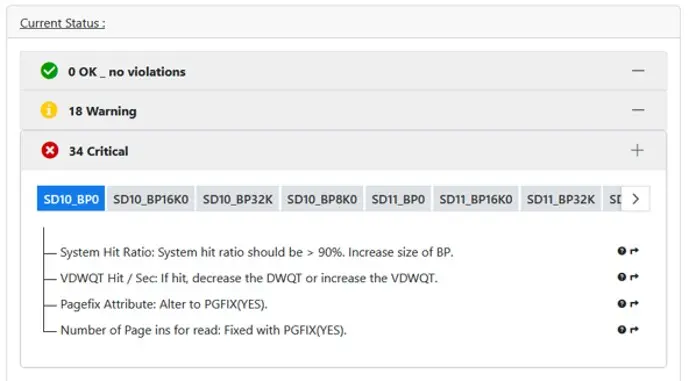This screenshot has height=381, width=689.
Task: Click the Current Status link
Action: (x=62, y=23)
